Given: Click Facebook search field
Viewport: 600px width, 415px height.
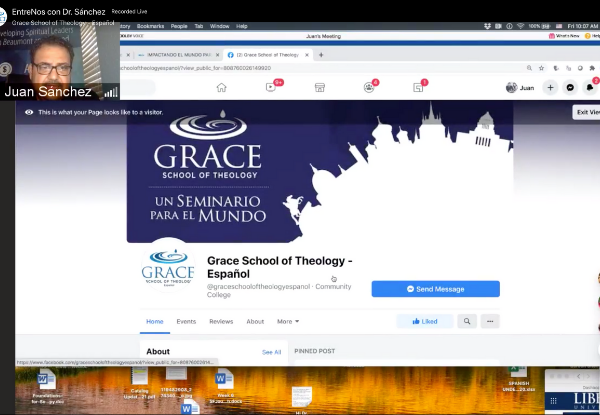Looking at the screenshot, I should tap(138, 88).
